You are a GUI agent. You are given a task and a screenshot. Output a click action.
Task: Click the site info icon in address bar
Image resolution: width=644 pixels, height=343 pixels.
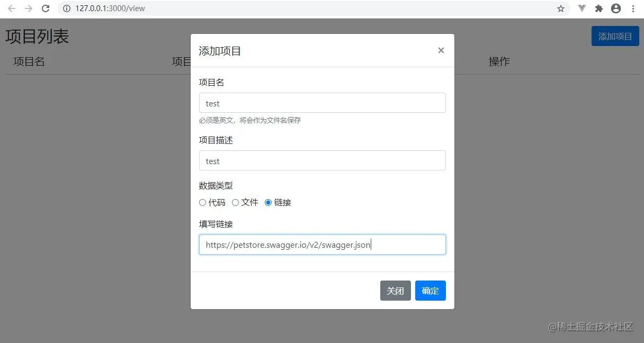[66, 8]
